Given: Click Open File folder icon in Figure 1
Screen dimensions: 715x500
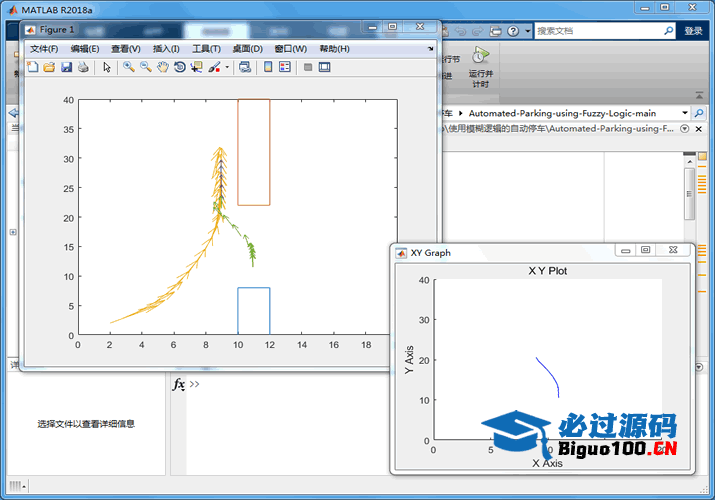Looking at the screenshot, I should point(49,67).
